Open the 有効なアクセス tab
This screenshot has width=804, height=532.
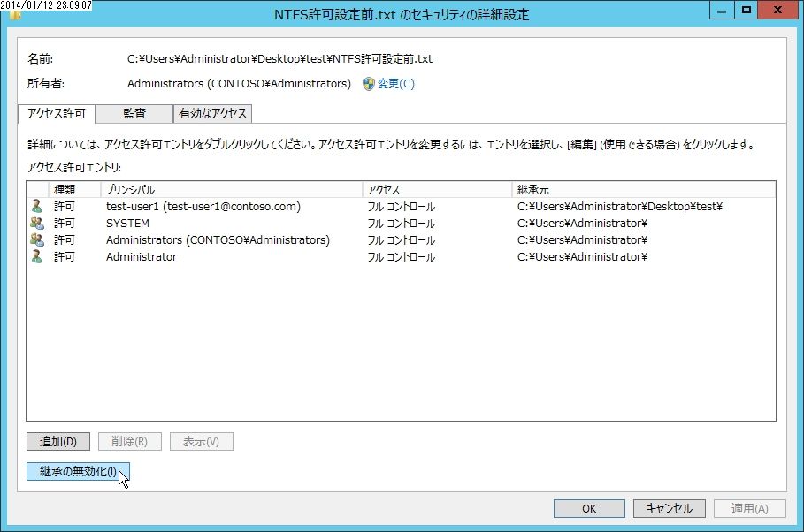[211, 113]
